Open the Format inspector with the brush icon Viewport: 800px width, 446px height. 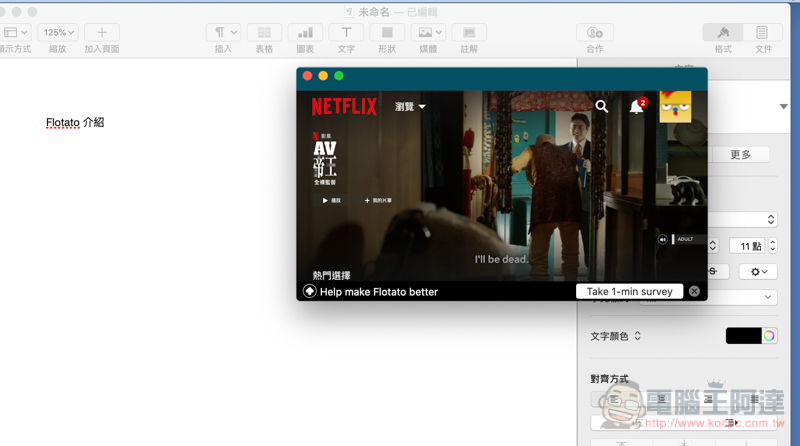point(723,32)
